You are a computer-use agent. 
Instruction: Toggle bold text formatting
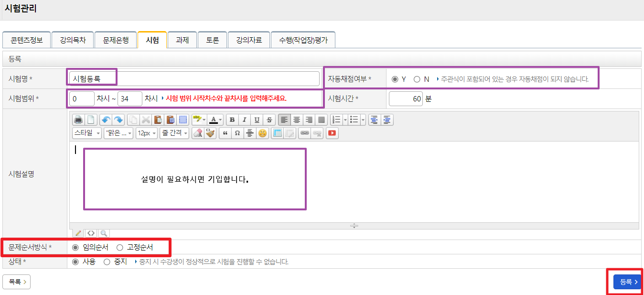[x=232, y=120]
